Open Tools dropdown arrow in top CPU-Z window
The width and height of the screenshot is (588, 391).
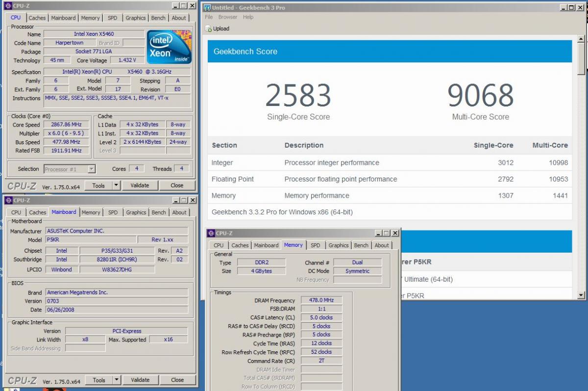tap(116, 185)
